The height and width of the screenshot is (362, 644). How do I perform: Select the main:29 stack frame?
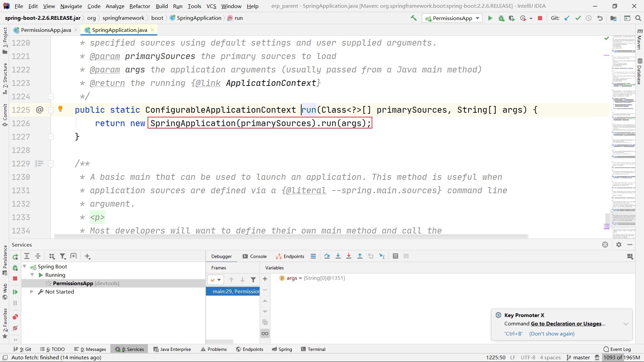click(x=233, y=291)
